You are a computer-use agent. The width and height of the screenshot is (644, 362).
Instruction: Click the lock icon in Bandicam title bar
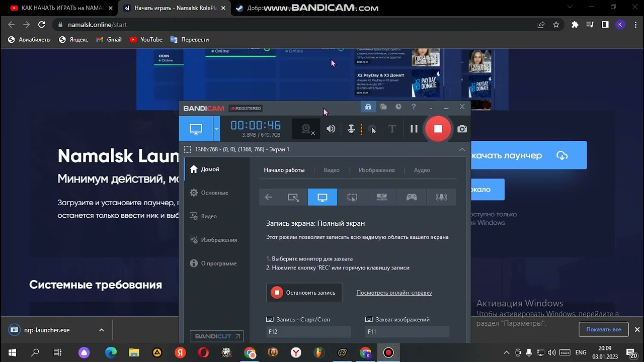coord(368,107)
